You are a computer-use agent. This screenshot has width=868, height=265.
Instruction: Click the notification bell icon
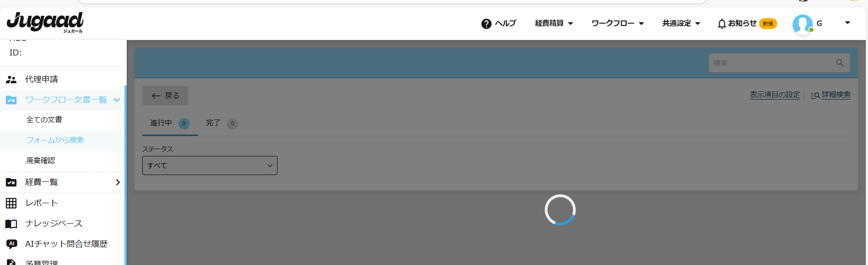coord(722,24)
